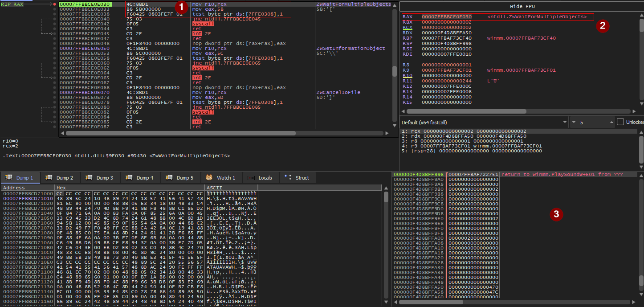
Task: Click up arrow of registers vertical scrollbar
Action: pos(641,16)
